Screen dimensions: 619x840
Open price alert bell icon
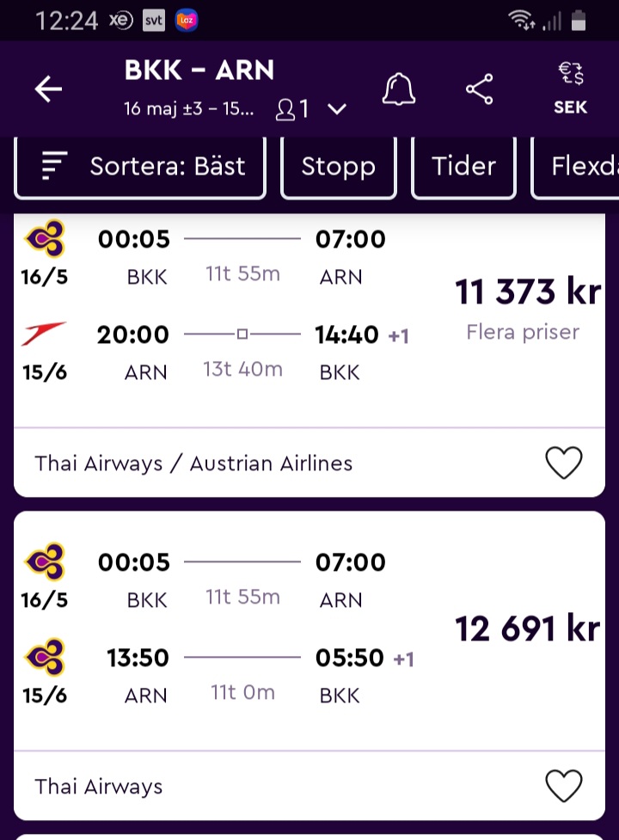pos(398,89)
